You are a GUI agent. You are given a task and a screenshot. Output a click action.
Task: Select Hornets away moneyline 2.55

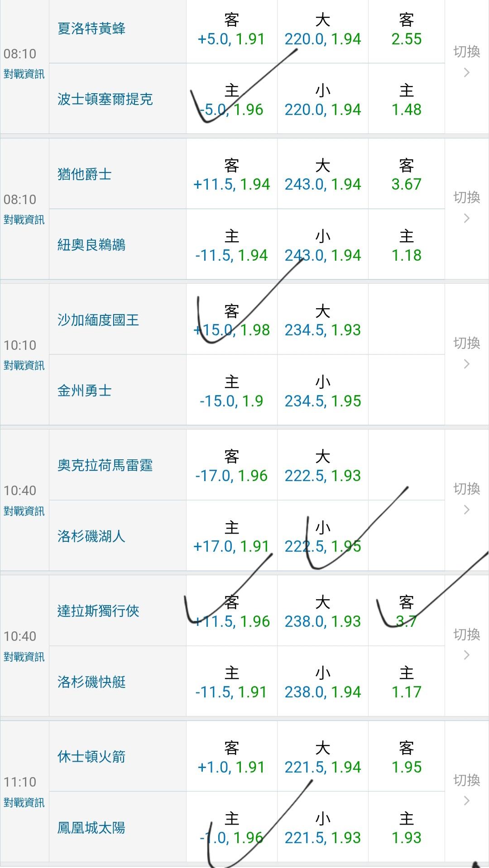(x=406, y=30)
